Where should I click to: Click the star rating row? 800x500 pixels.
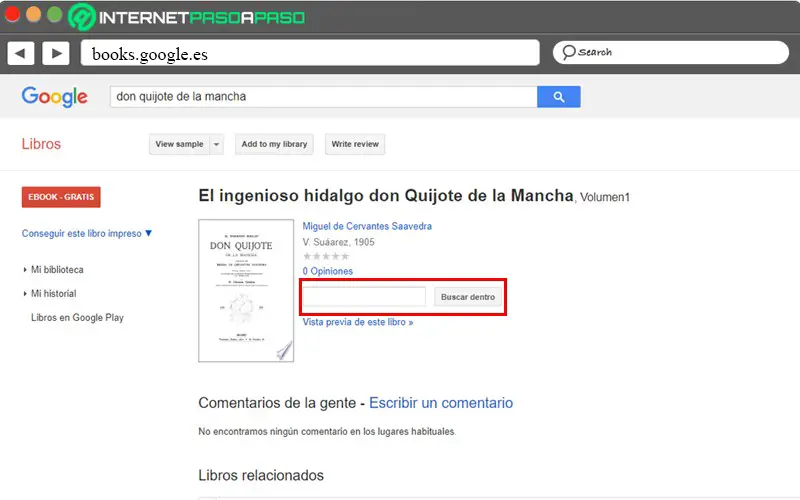click(x=326, y=256)
